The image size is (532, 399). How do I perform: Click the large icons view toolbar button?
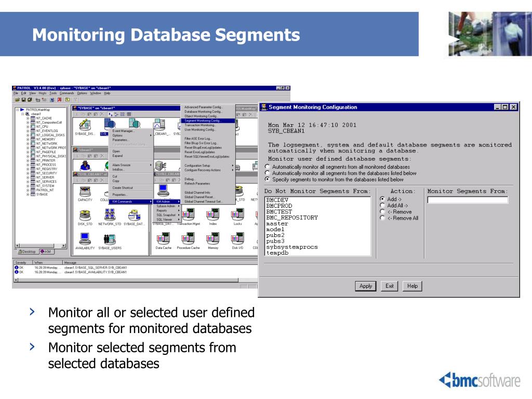[x=111, y=114]
